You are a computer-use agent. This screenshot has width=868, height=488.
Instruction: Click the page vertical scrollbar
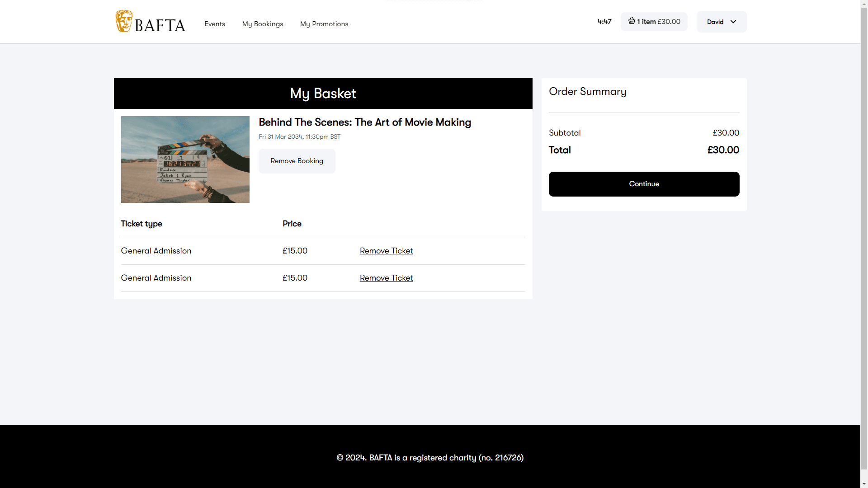[x=864, y=244]
